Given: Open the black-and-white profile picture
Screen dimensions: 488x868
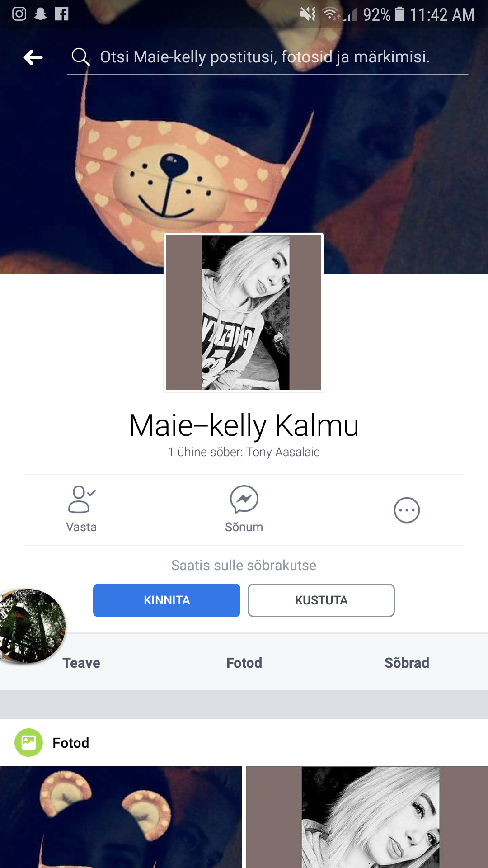Looking at the screenshot, I should click(244, 312).
